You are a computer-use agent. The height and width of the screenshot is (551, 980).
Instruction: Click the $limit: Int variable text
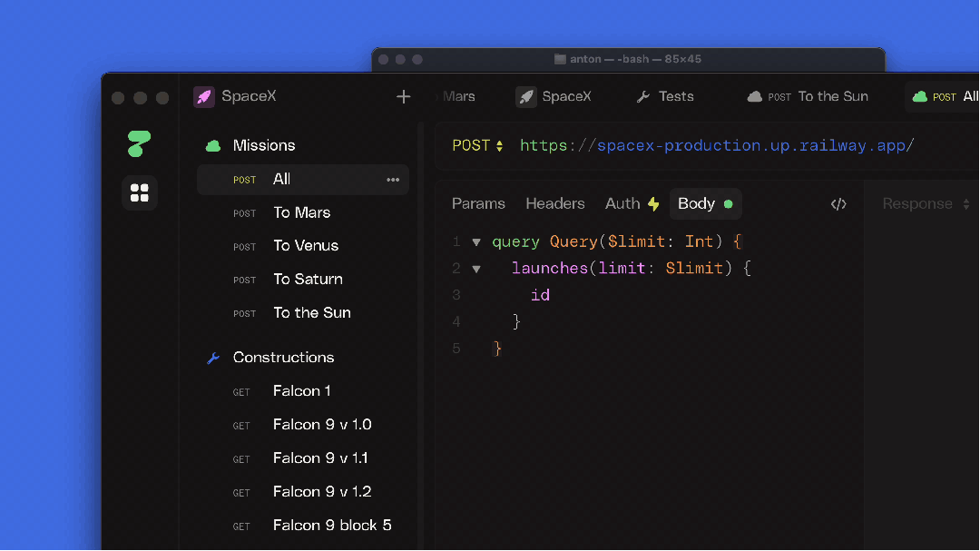pos(660,242)
